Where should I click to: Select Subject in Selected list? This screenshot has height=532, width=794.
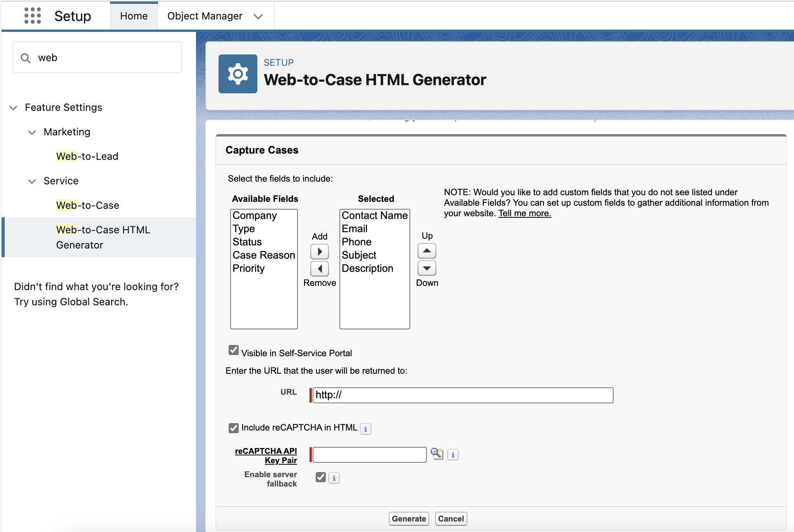tap(375, 255)
